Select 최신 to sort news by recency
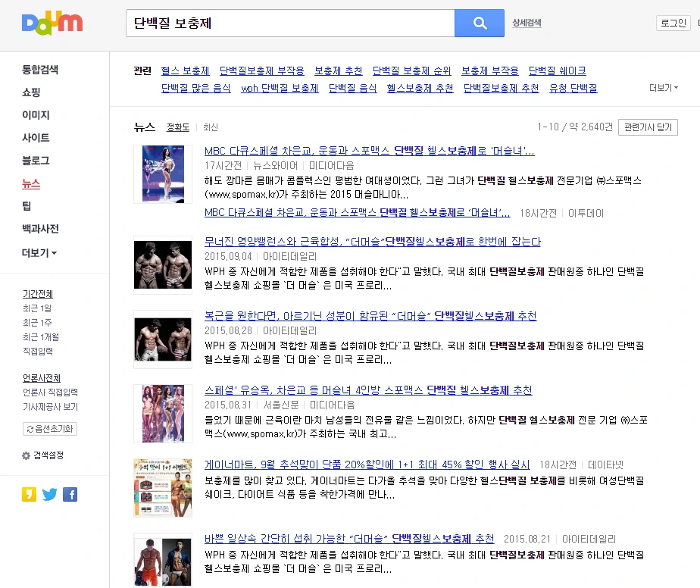This screenshot has width=700, height=588. pyautogui.click(x=210, y=127)
